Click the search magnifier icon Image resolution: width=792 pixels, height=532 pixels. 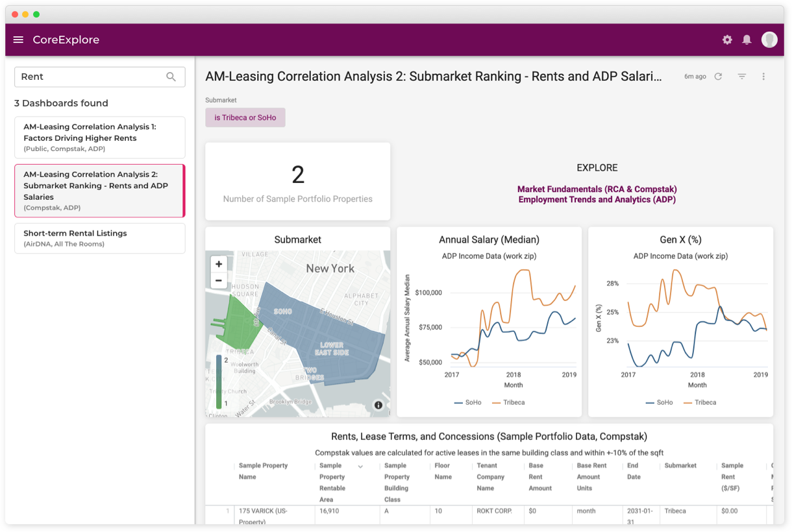[x=171, y=77]
